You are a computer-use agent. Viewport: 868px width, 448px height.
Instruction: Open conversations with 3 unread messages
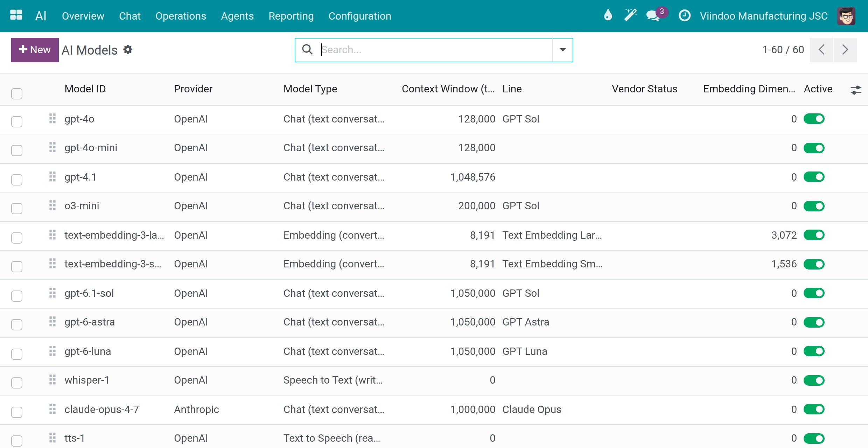point(657,15)
